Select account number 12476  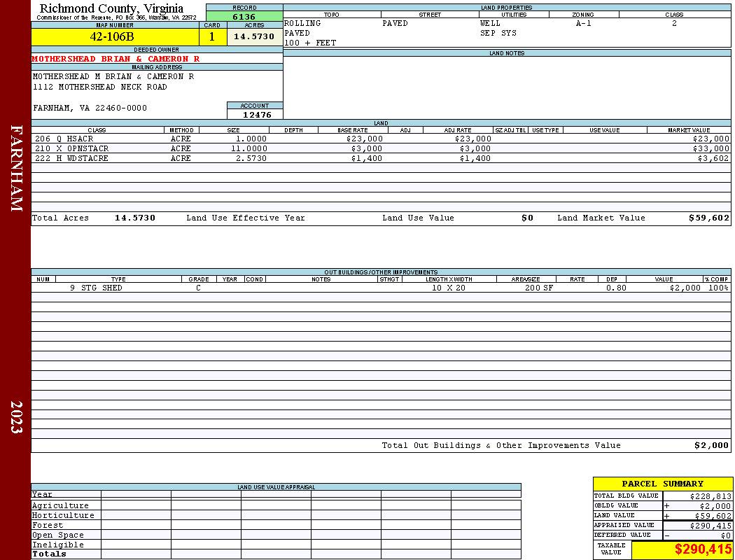coord(257,115)
